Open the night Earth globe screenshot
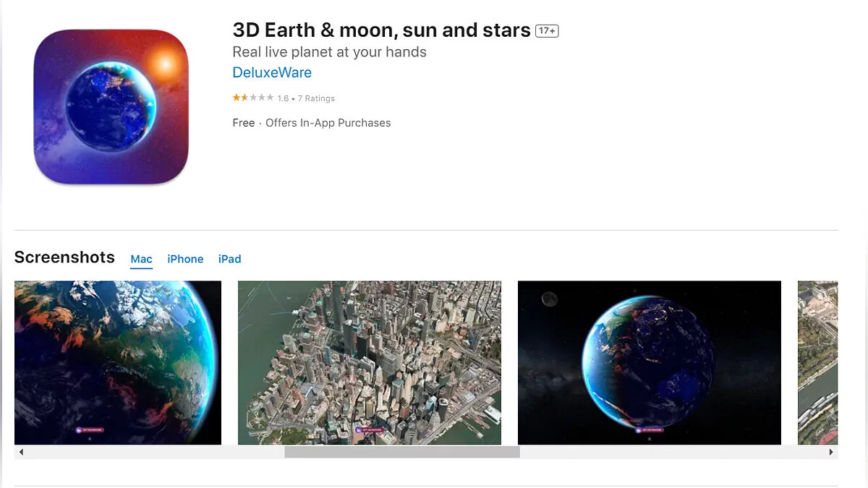The image size is (868, 488). [649, 361]
